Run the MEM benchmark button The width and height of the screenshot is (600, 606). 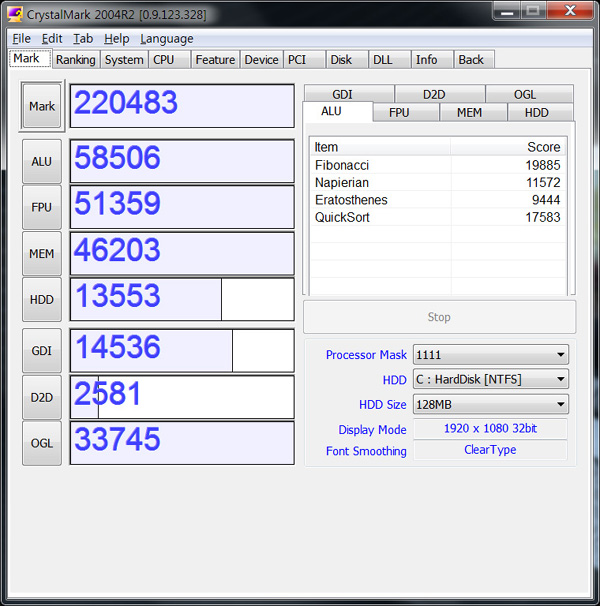pyautogui.click(x=42, y=254)
